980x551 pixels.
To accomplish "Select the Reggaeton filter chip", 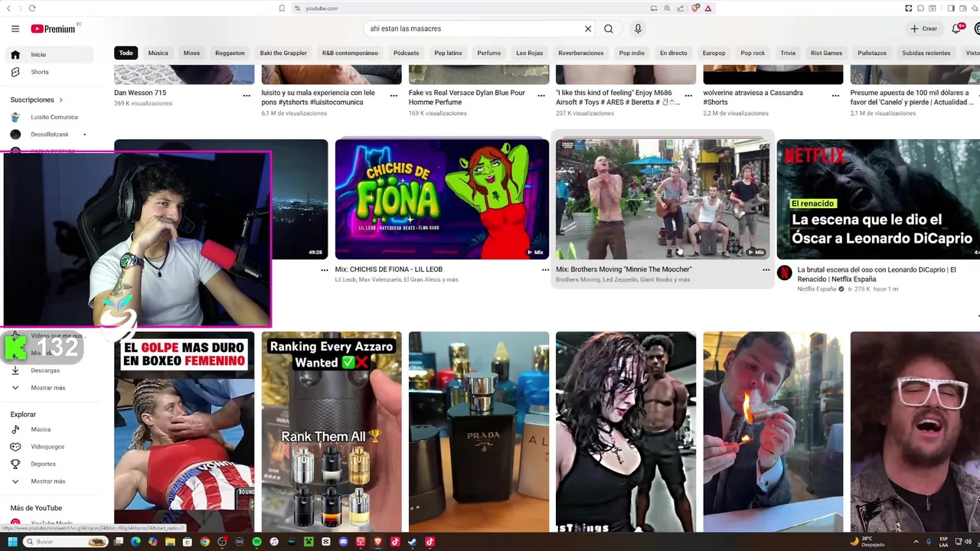I will [x=230, y=53].
